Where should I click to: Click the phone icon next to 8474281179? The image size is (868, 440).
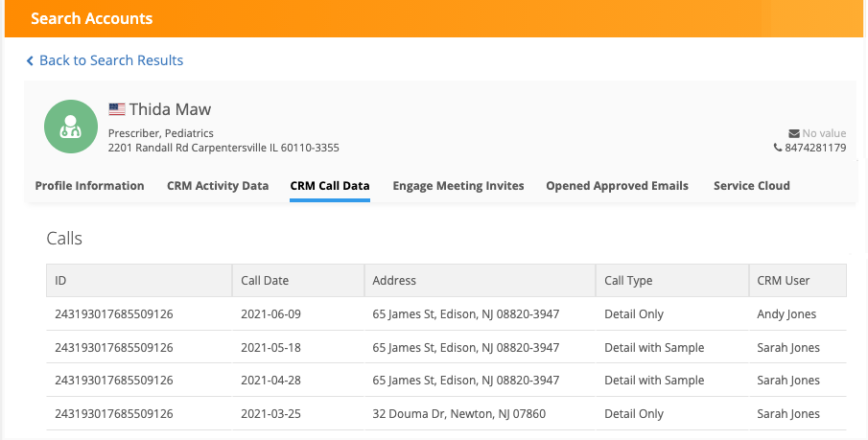[x=778, y=148]
